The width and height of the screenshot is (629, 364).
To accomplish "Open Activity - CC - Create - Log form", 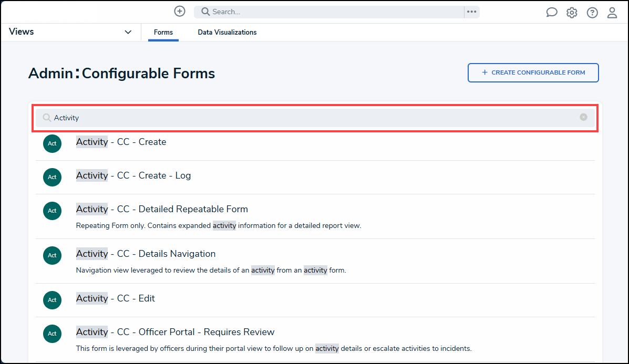I will (x=133, y=175).
